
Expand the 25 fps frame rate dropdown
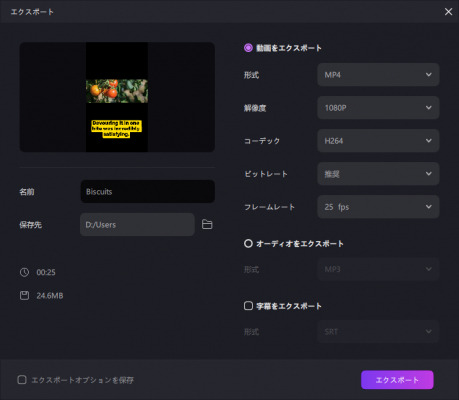[x=378, y=207]
